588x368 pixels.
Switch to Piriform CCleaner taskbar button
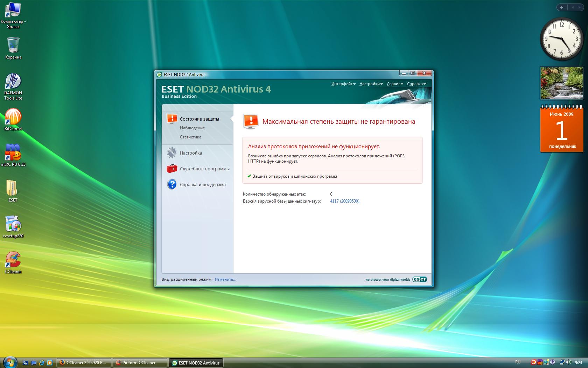pyautogui.click(x=140, y=363)
